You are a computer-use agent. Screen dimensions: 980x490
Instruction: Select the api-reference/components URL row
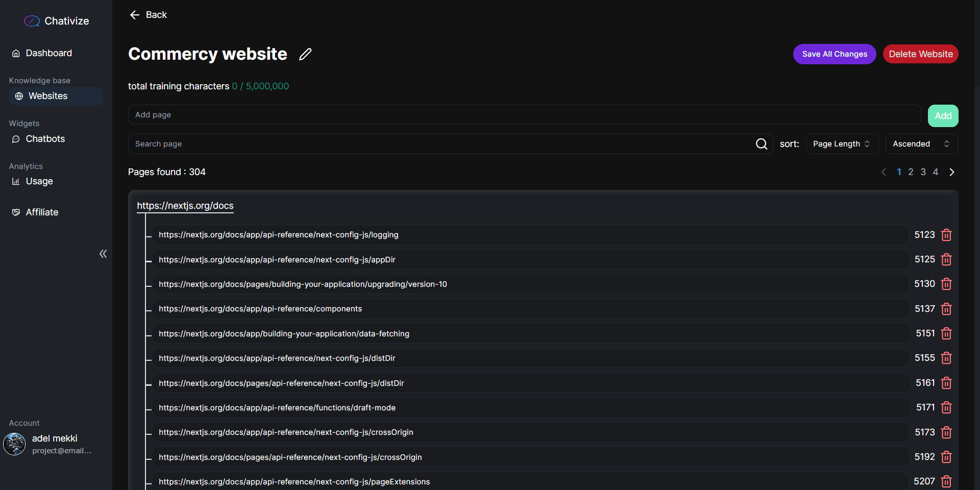coord(530,309)
